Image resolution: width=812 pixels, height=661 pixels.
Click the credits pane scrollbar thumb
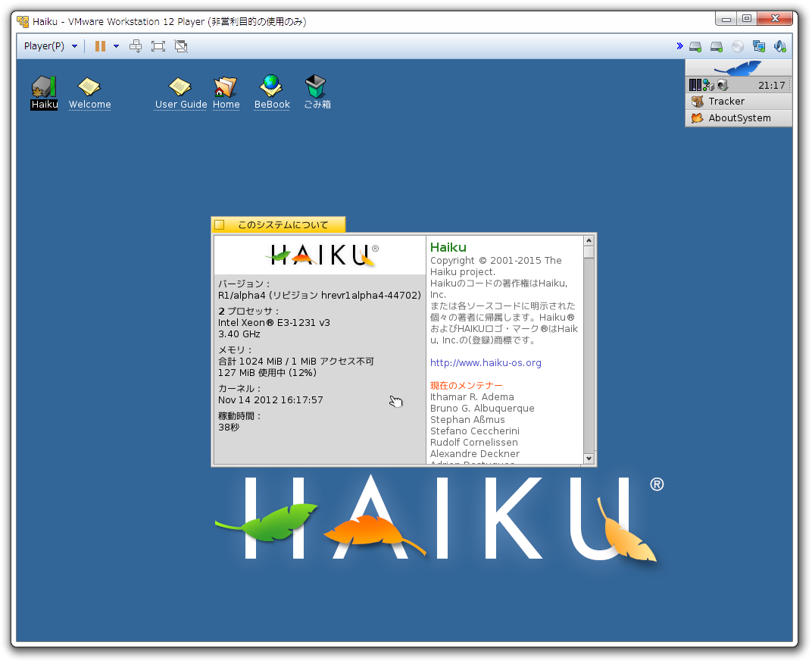(x=589, y=252)
